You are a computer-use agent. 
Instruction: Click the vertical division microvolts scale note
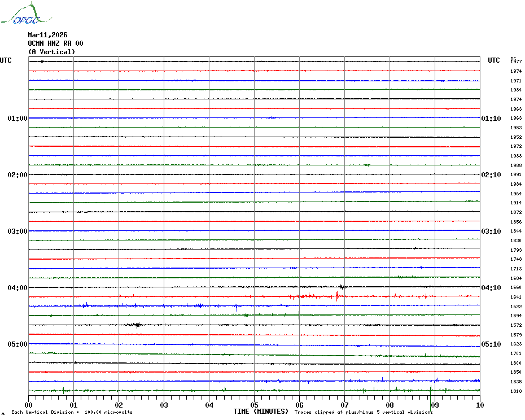(x=72, y=413)
